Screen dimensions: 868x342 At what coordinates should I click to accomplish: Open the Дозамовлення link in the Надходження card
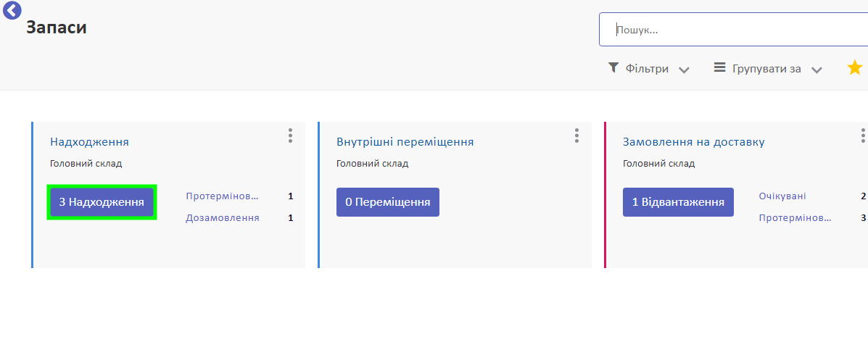(222, 218)
